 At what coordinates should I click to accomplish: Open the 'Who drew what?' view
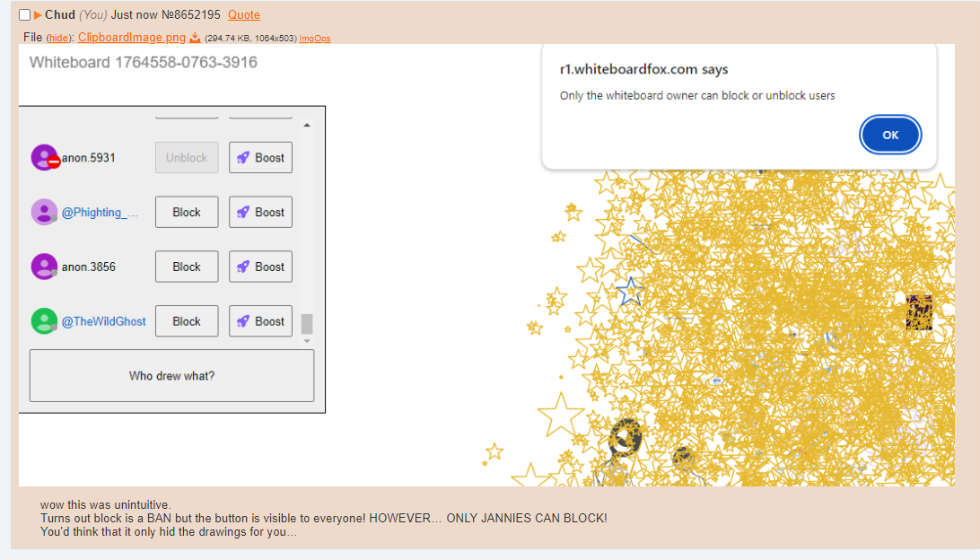point(171,376)
